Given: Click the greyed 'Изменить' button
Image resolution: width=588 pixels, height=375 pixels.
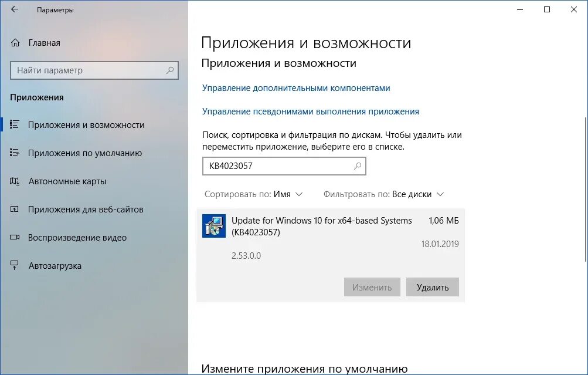Looking at the screenshot, I should click(372, 287).
